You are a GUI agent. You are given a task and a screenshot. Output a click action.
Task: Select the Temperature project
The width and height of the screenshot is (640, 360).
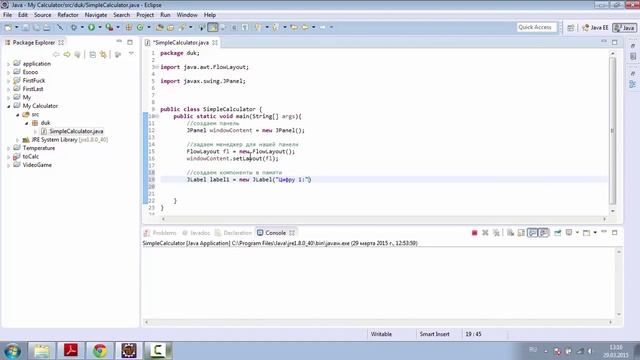38,148
